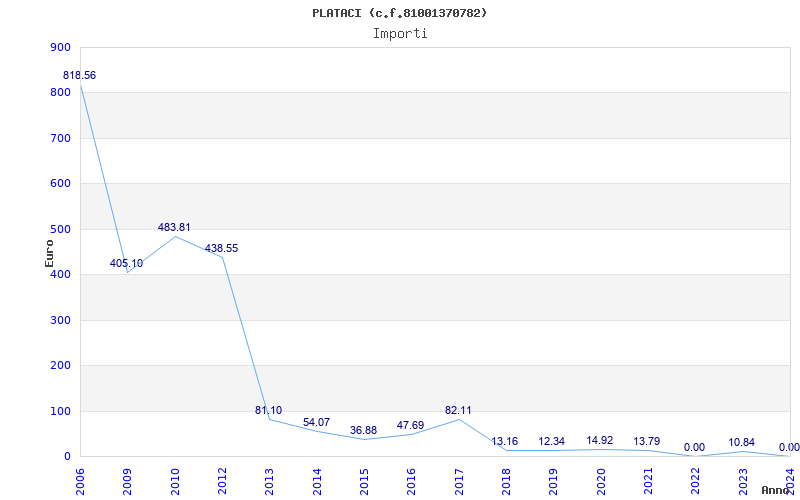Click the Euro axis label
Image resolution: width=800 pixels, height=500 pixels.
[x=49, y=253]
